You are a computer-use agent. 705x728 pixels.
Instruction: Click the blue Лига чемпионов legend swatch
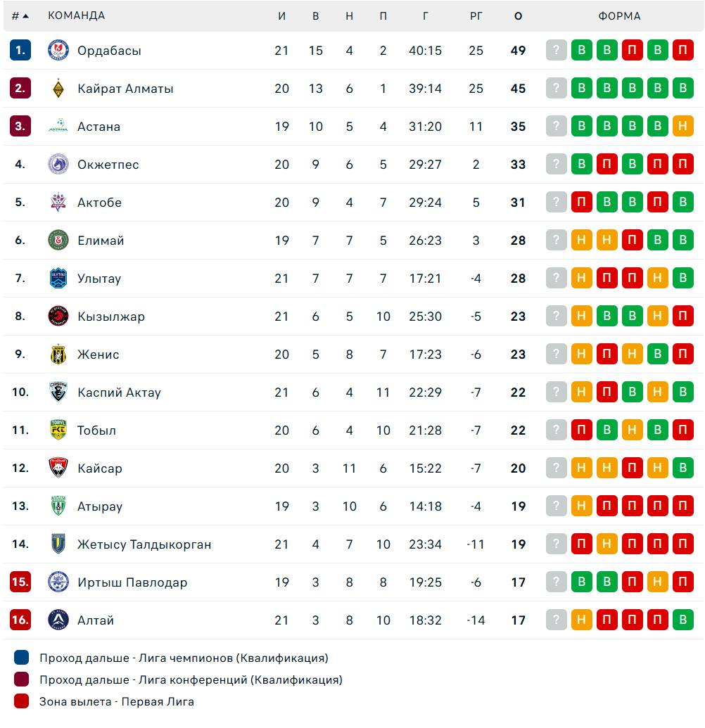[21, 658]
